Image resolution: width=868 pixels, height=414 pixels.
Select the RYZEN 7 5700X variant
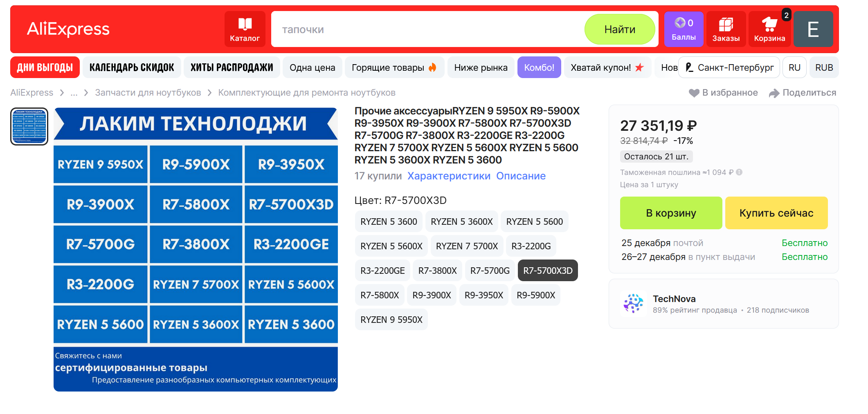pos(467,246)
